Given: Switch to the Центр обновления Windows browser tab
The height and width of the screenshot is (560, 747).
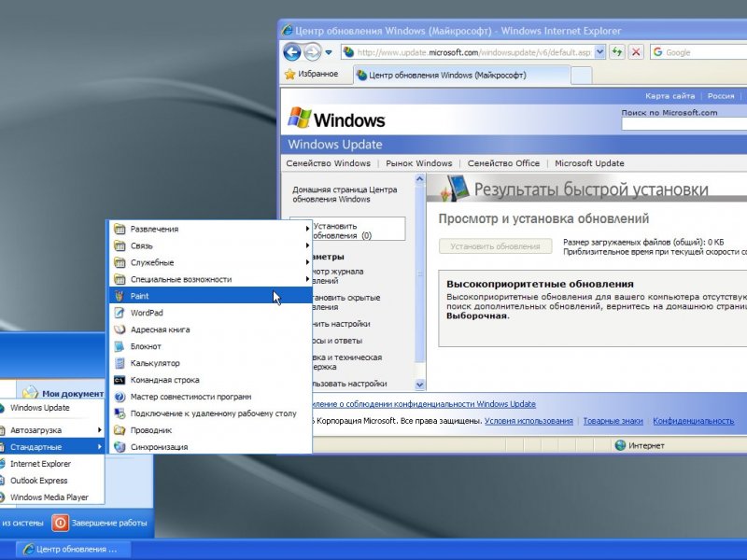Looking at the screenshot, I should 461,76.
